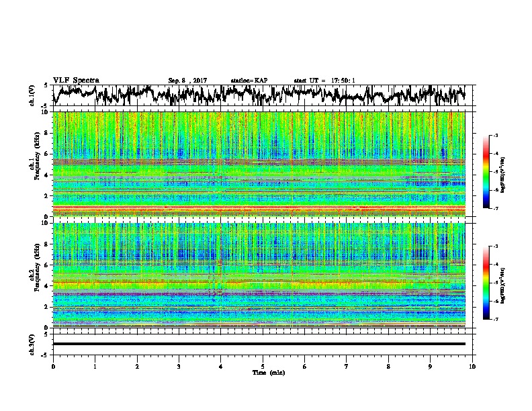Click the ch.1 spectrogram color bar
The width and height of the screenshot is (532, 411).
pyautogui.click(x=486, y=172)
